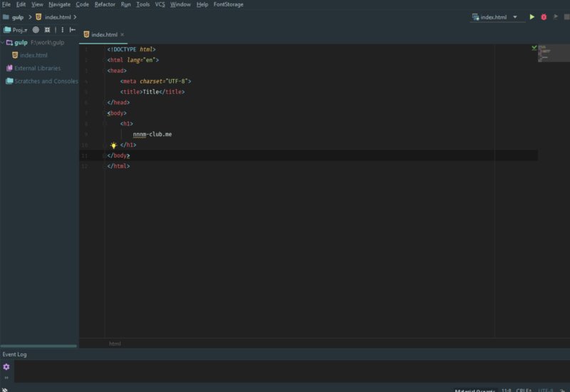
Task: Select index.html in the project tree
Action: click(33, 55)
